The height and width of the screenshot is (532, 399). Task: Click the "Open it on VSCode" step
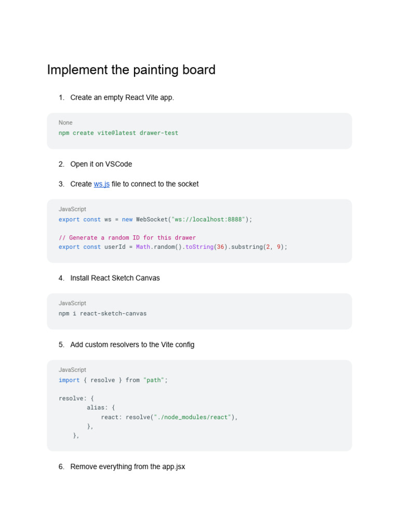pos(101,164)
